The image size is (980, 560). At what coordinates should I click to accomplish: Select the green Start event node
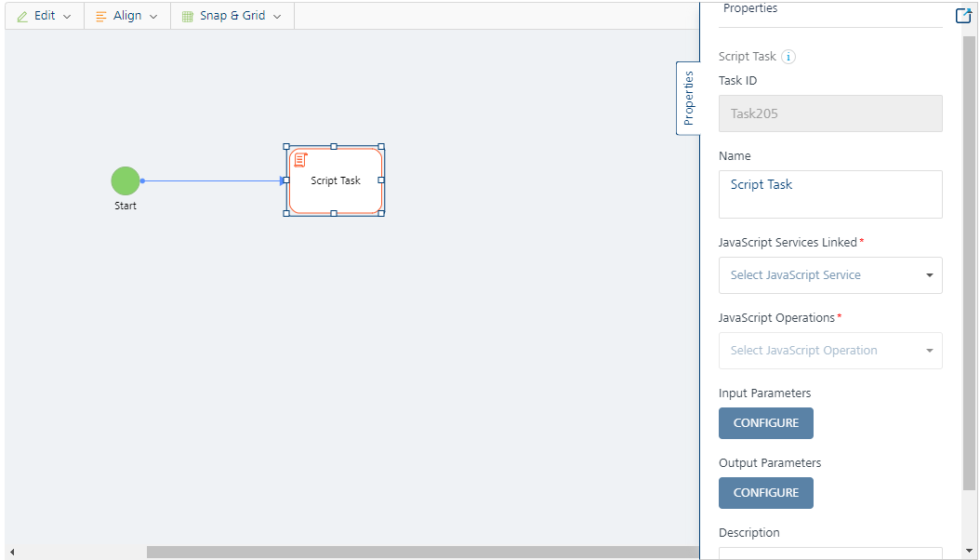point(126,181)
